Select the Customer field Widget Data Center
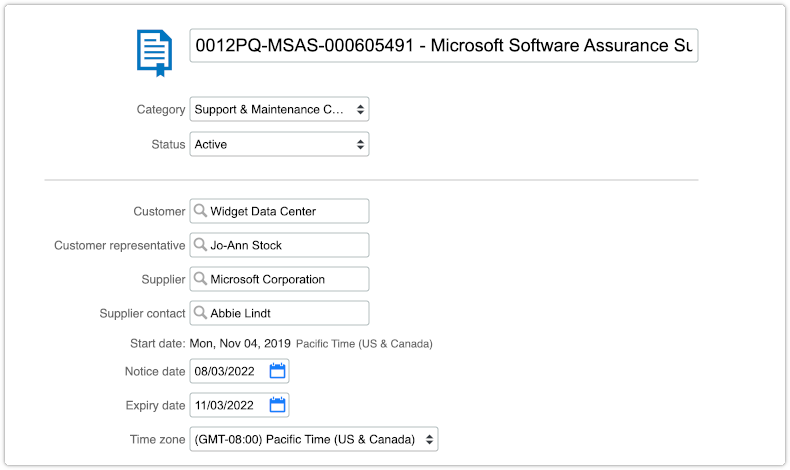 (x=279, y=211)
